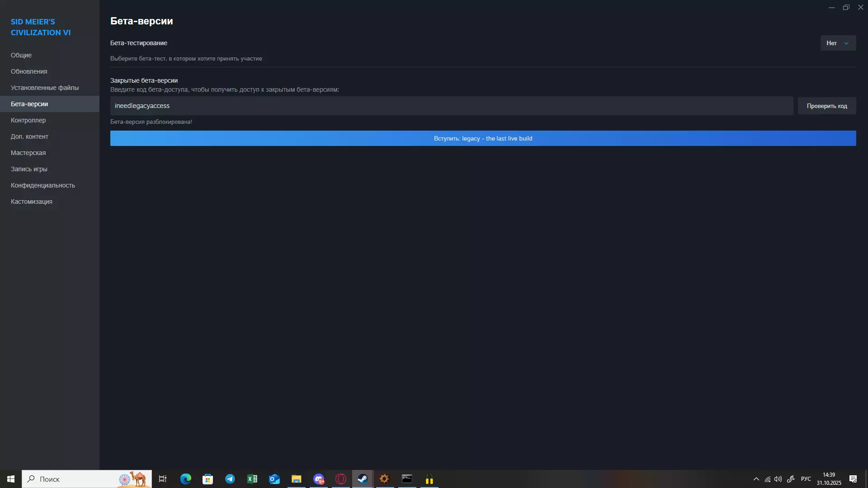The image size is (868, 488).
Task: Click the volume speaker tray icon
Action: [778, 479]
